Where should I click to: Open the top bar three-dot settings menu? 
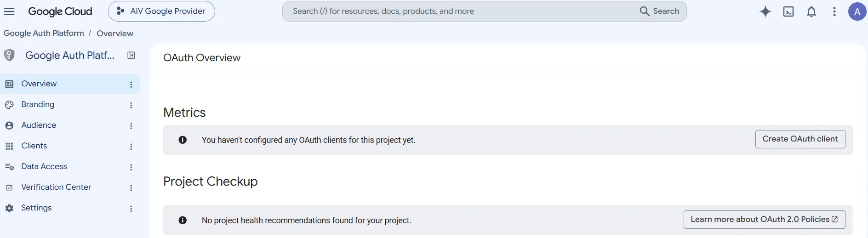coord(834,11)
